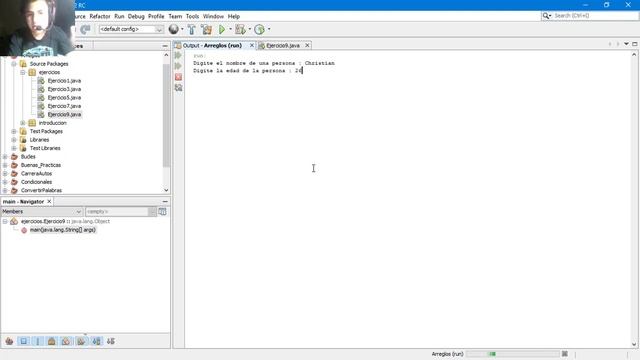Close the Output - Arreglos (run) tab
This screenshot has width=640, height=360.
click(x=252, y=45)
